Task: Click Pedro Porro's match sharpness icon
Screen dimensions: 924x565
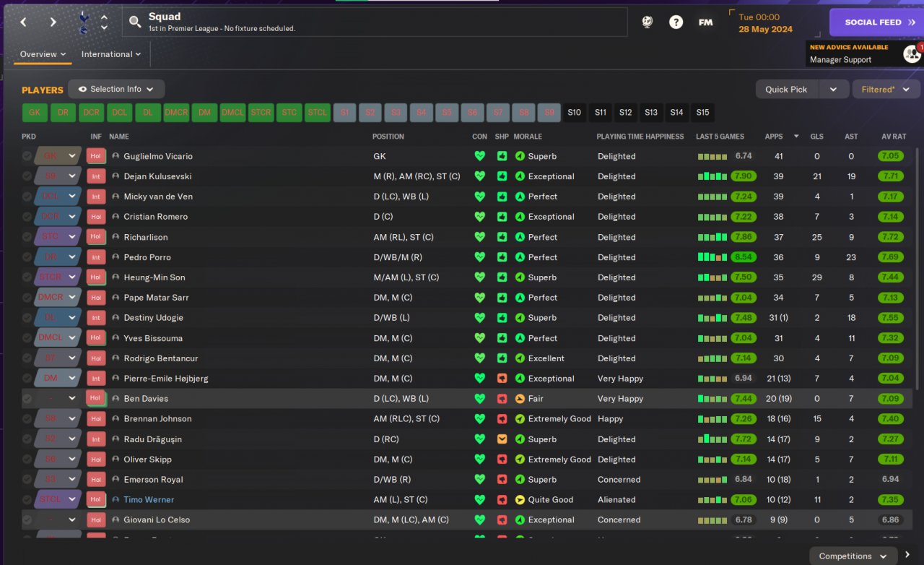Action: pos(502,257)
